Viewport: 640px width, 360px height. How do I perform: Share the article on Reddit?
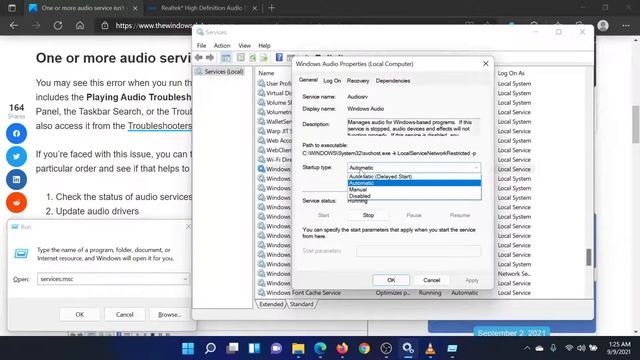pyautogui.click(x=16, y=202)
